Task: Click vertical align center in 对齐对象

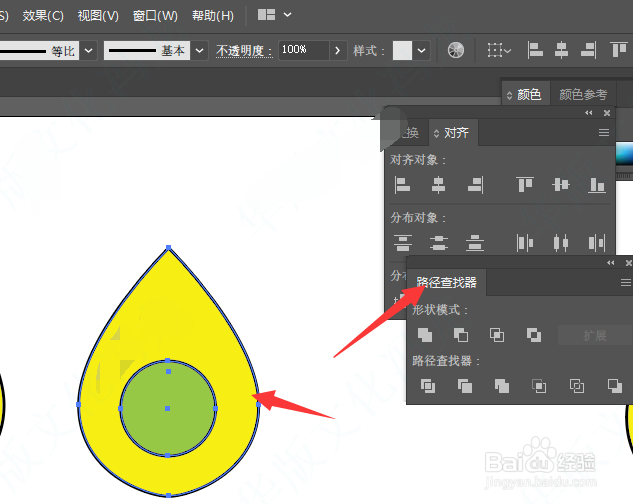Action: (561, 185)
